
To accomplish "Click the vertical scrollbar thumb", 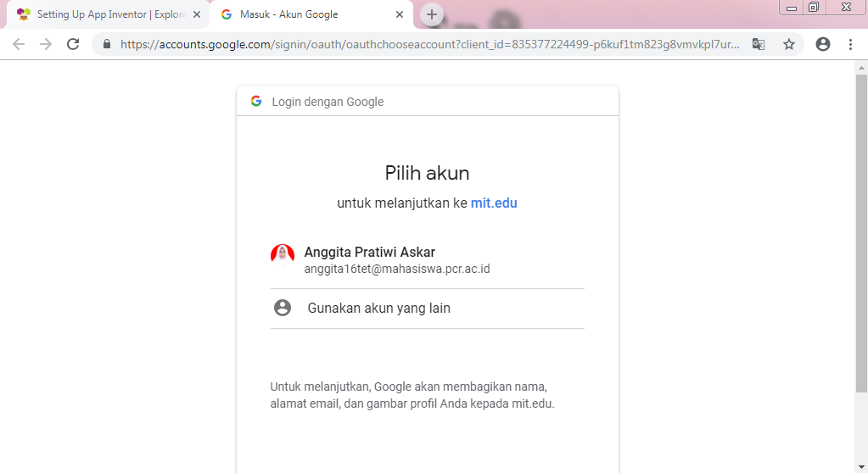I will point(861,233).
